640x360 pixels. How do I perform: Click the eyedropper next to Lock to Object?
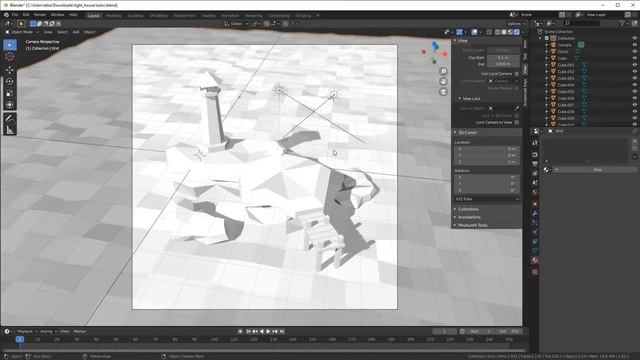[x=517, y=109]
